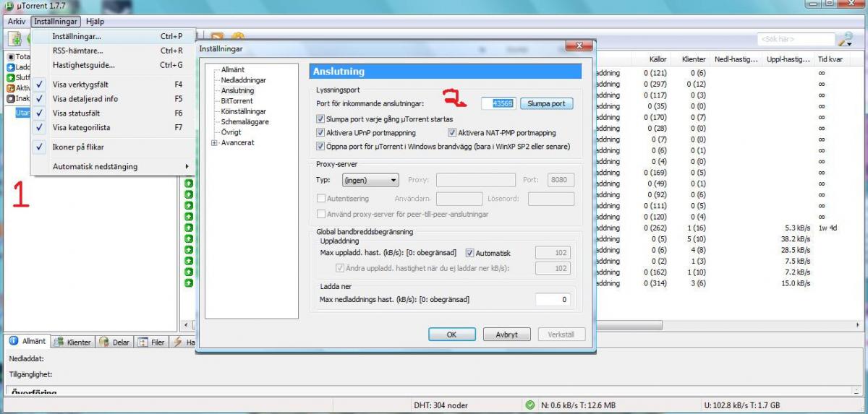Toggle Visa verktygsfält menu option
Screen dimensions: 868x414
[113, 85]
